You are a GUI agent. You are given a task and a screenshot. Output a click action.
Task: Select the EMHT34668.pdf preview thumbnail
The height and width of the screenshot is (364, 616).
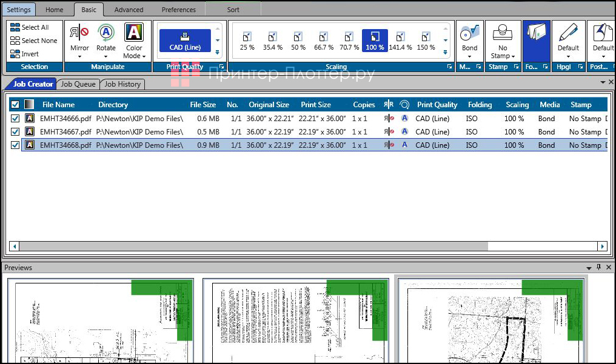[x=491, y=320]
